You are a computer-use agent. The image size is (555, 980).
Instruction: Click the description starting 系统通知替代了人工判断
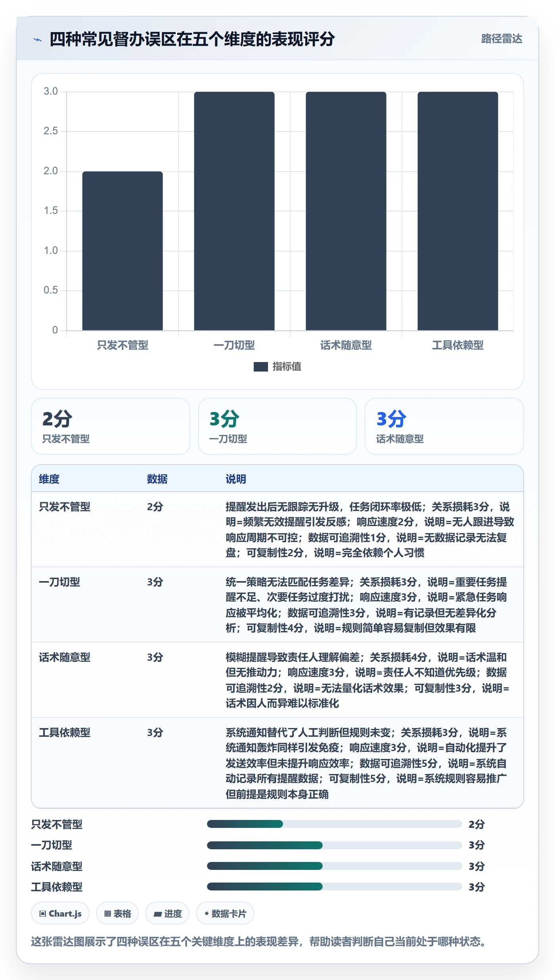(367, 763)
